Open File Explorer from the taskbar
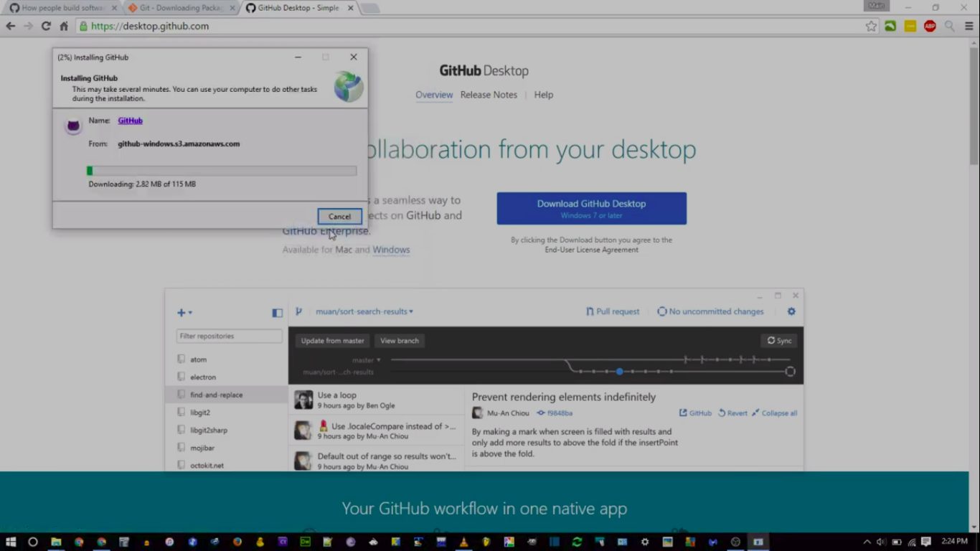The height and width of the screenshot is (551, 980). click(x=56, y=542)
